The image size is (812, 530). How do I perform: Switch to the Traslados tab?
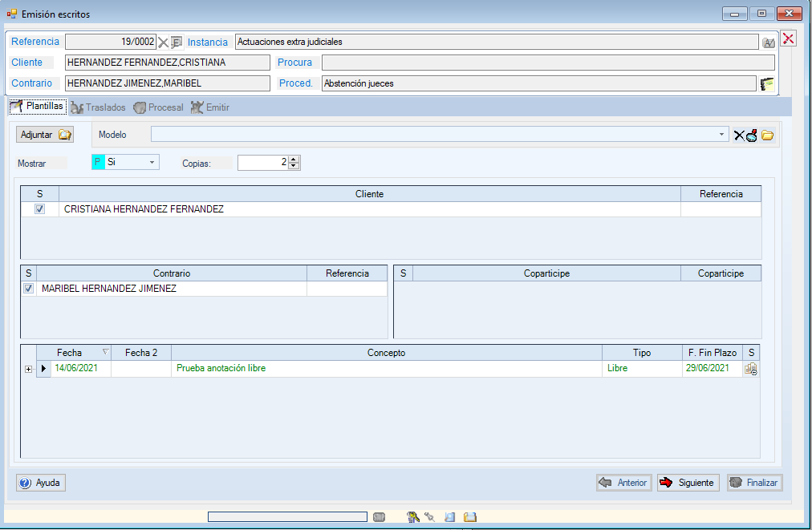pos(98,107)
